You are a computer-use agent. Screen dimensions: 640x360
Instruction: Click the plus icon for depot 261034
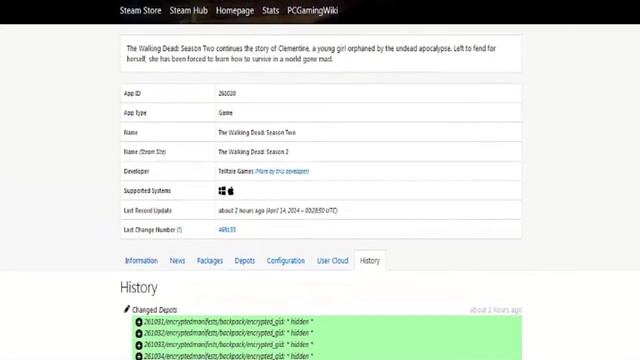pos(139,356)
